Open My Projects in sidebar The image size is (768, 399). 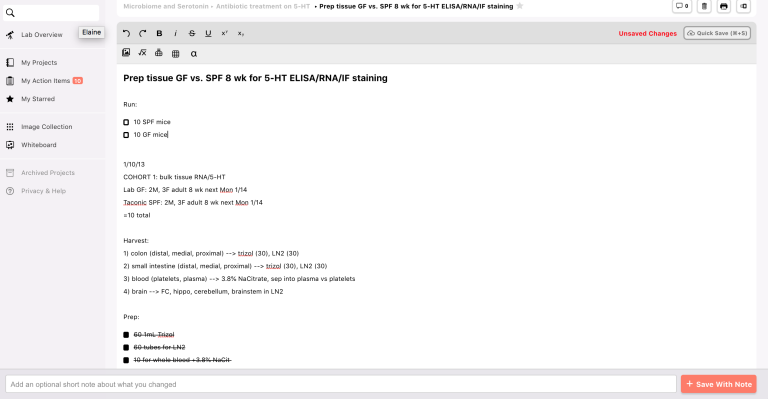(39, 63)
